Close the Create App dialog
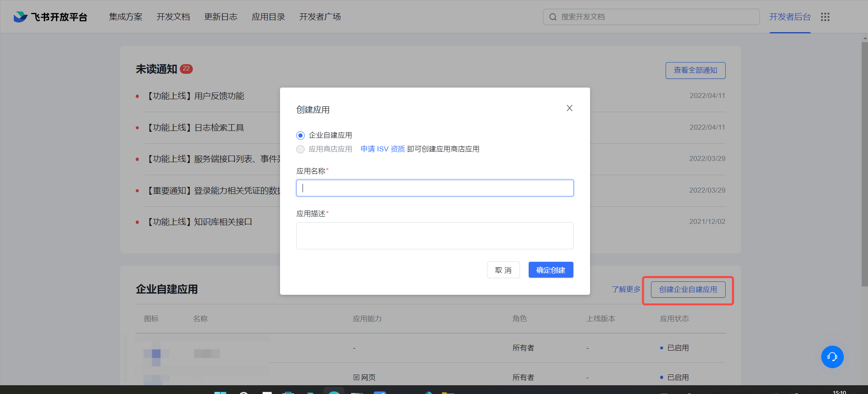This screenshot has height=394, width=868. (x=569, y=108)
